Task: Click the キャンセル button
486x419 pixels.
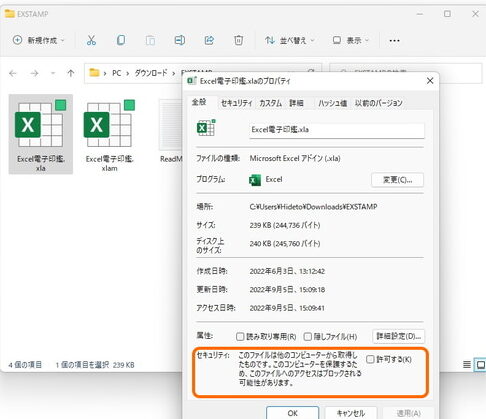Action: tap(351, 413)
